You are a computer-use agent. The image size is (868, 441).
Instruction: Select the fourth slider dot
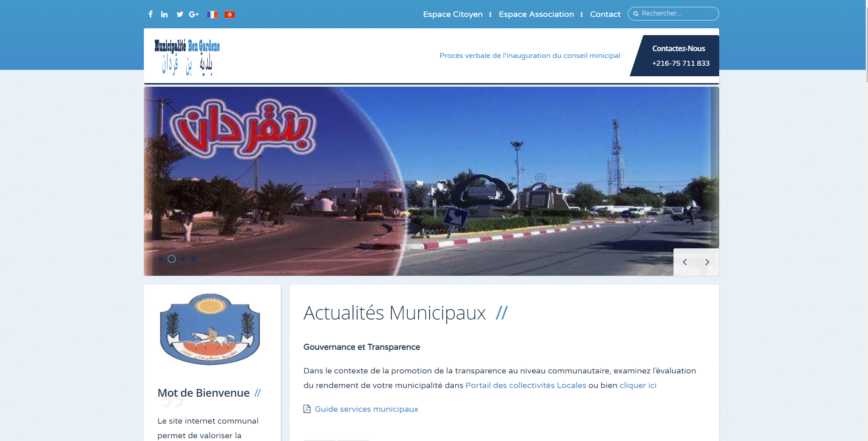coord(194,259)
